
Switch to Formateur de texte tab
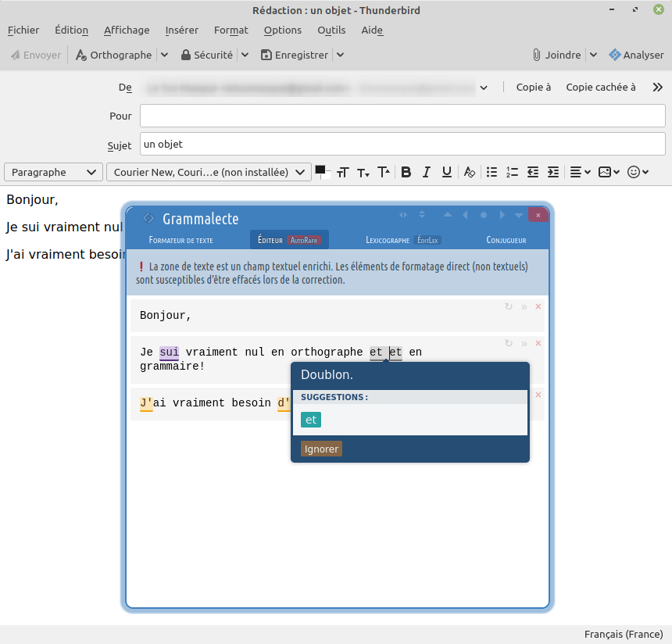181,240
